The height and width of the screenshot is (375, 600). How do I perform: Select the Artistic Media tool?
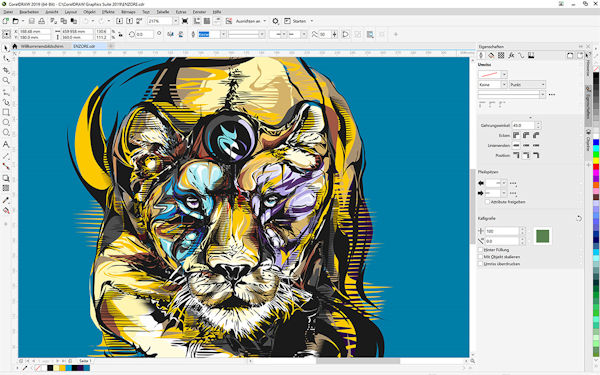(x=6, y=103)
